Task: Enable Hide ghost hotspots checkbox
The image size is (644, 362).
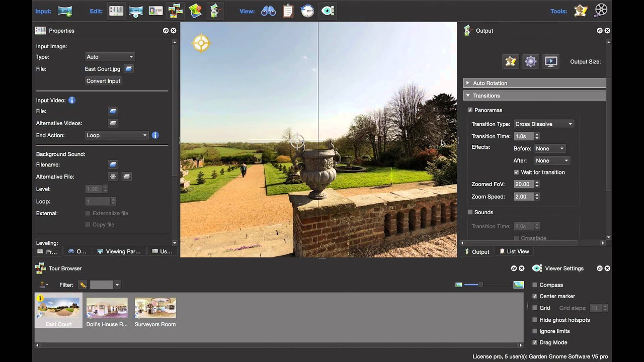Action: click(x=535, y=320)
